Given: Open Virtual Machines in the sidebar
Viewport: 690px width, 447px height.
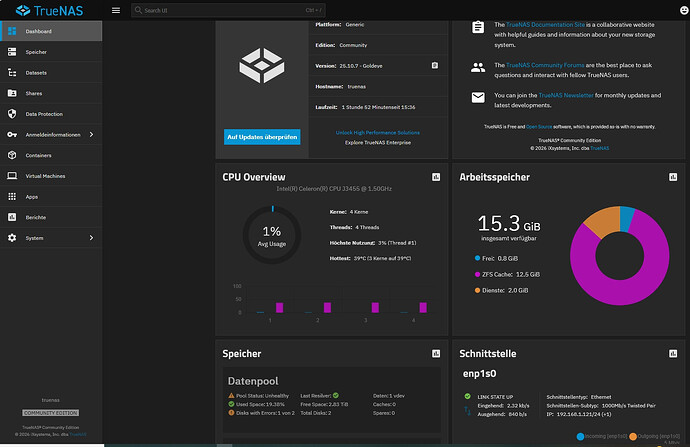Looking at the screenshot, I should [51, 176].
